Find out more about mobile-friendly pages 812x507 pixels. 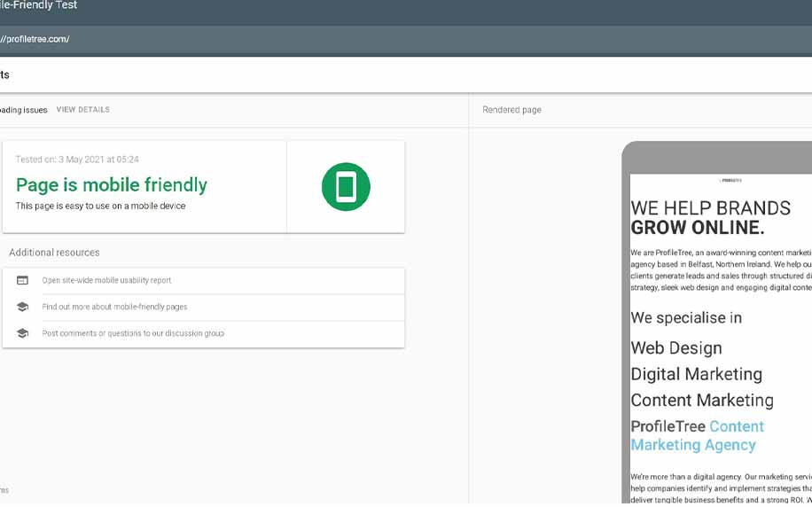click(114, 307)
